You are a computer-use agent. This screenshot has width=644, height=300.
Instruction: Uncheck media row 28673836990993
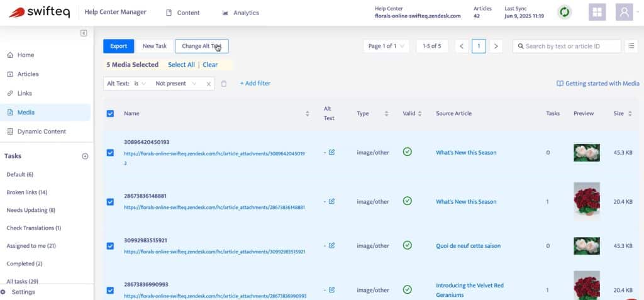(110, 290)
